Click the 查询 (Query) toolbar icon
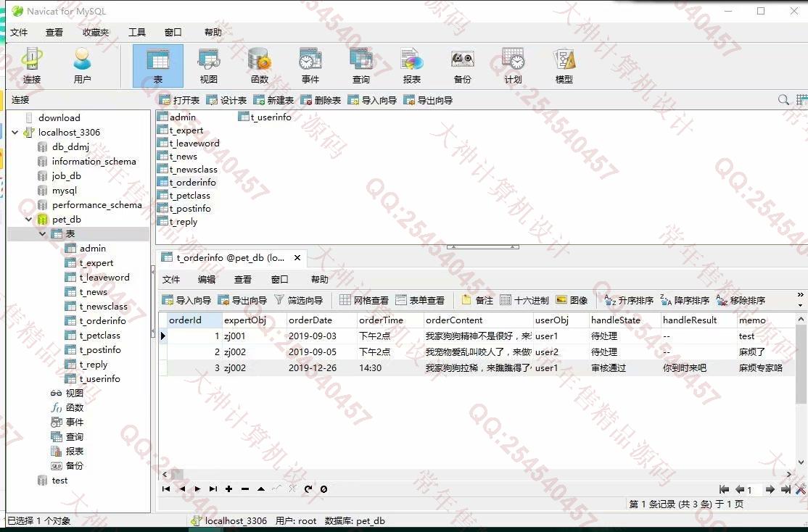Viewport: 808px width, 532px height. (360, 66)
